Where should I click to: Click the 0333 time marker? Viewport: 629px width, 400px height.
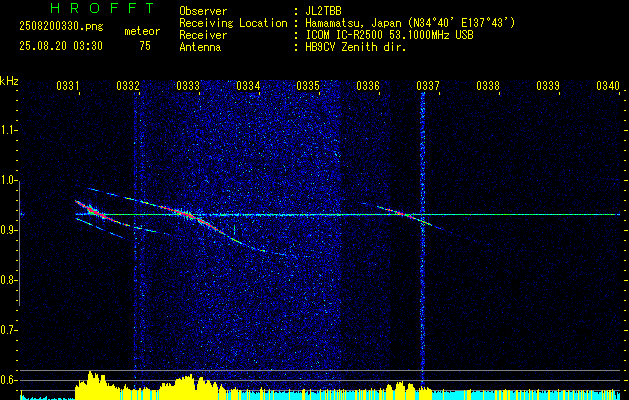coord(188,85)
